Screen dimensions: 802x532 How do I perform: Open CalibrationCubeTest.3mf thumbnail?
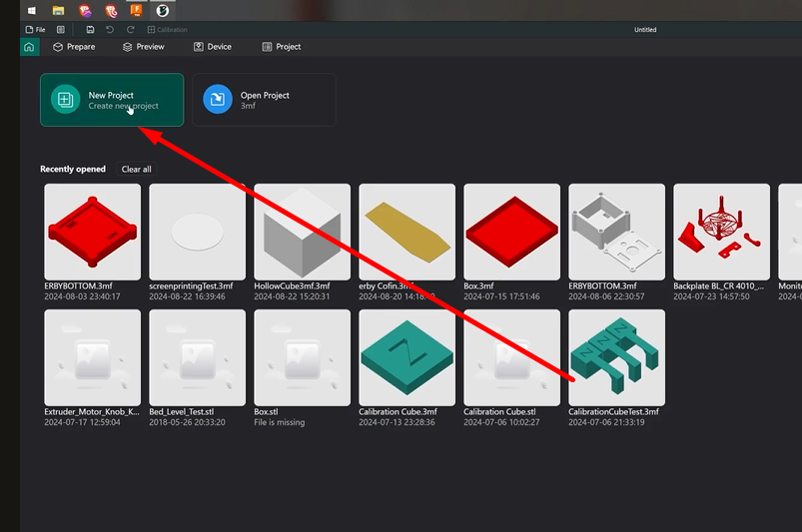(x=617, y=357)
